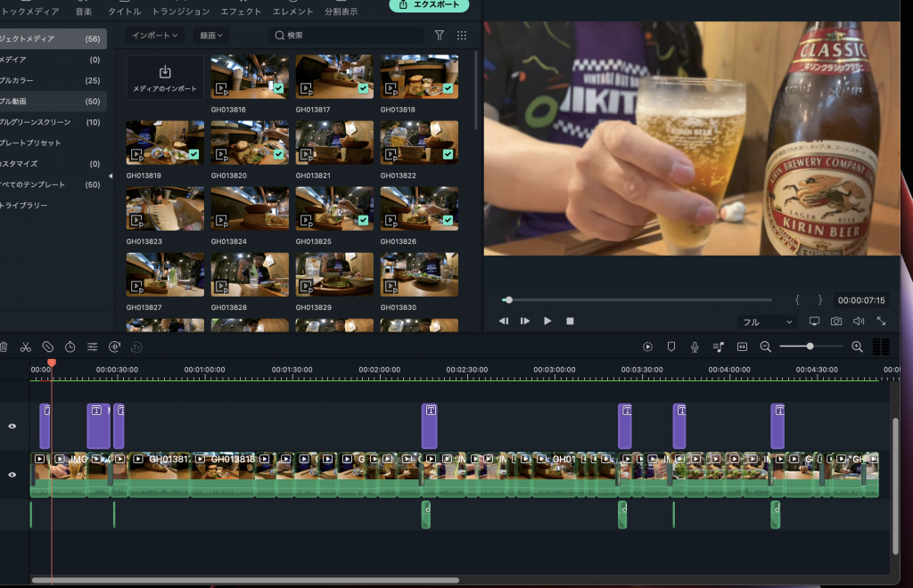Select the サンプルグリーンスクリーン (10) sidebar row
Viewport: 913px width, 588px height.
[x=53, y=122]
